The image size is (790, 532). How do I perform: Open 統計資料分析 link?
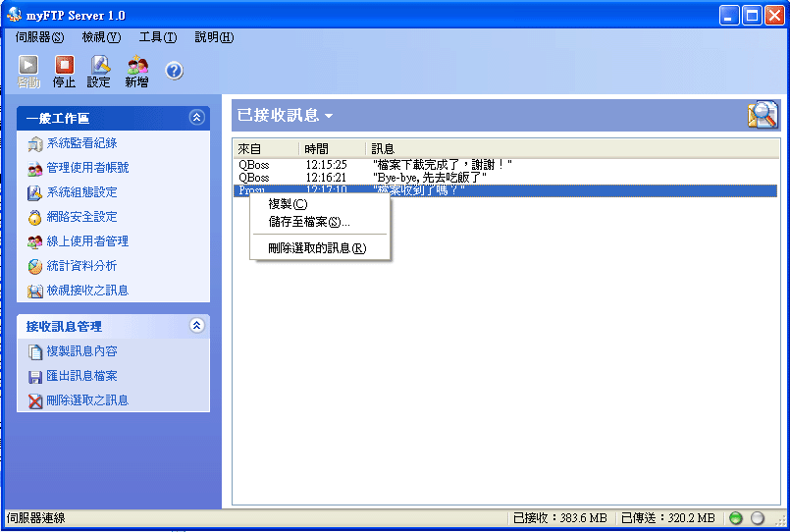coord(81,265)
